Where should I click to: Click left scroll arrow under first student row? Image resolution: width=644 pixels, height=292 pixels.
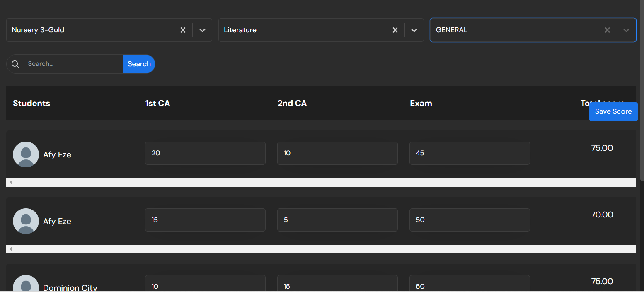[x=11, y=183]
